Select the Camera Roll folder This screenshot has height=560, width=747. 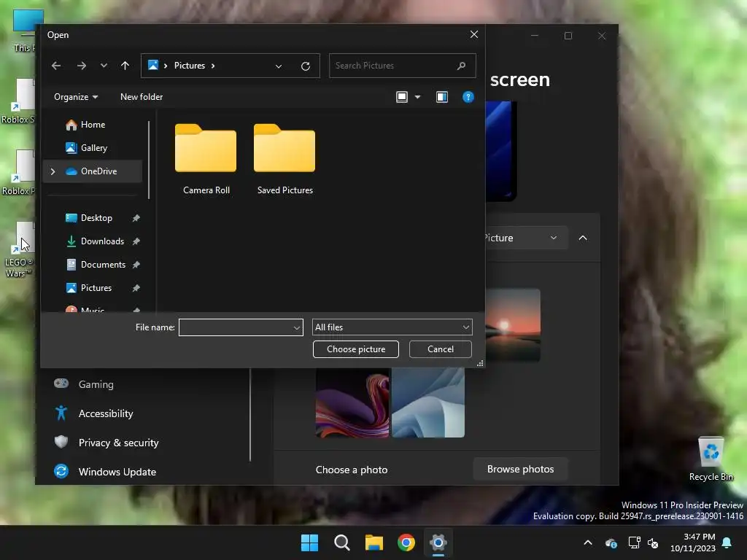pyautogui.click(x=206, y=158)
